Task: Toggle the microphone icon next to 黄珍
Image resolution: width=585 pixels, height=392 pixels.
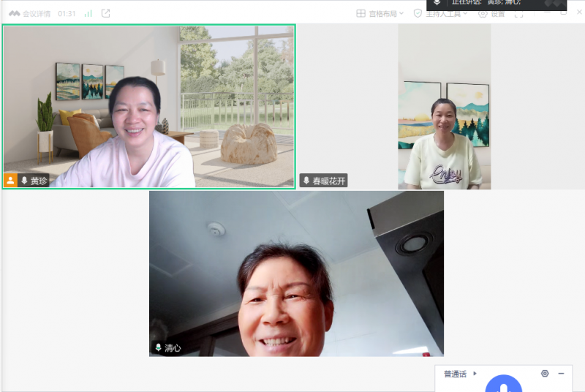Action: (24, 180)
